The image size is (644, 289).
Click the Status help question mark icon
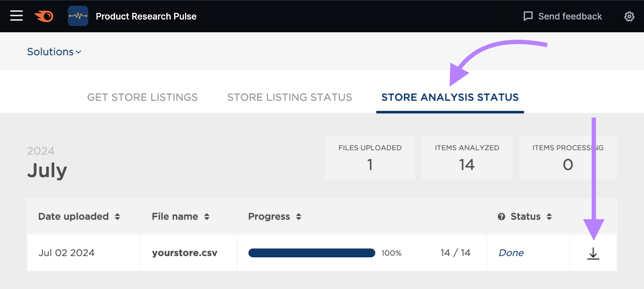click(x=501, y=217)
